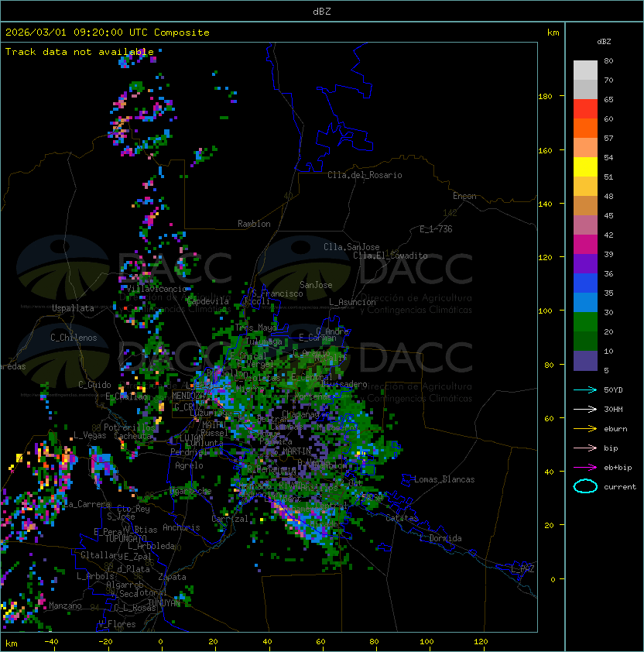Click the 'Ramblon' map label
Viewport: 644px width, 652px height.
[x=254, y=224]
